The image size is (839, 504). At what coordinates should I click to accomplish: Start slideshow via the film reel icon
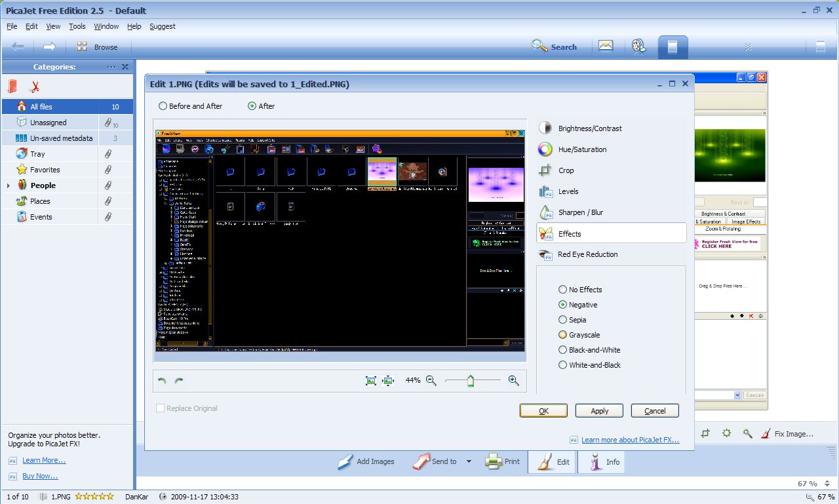click(639, 46)
